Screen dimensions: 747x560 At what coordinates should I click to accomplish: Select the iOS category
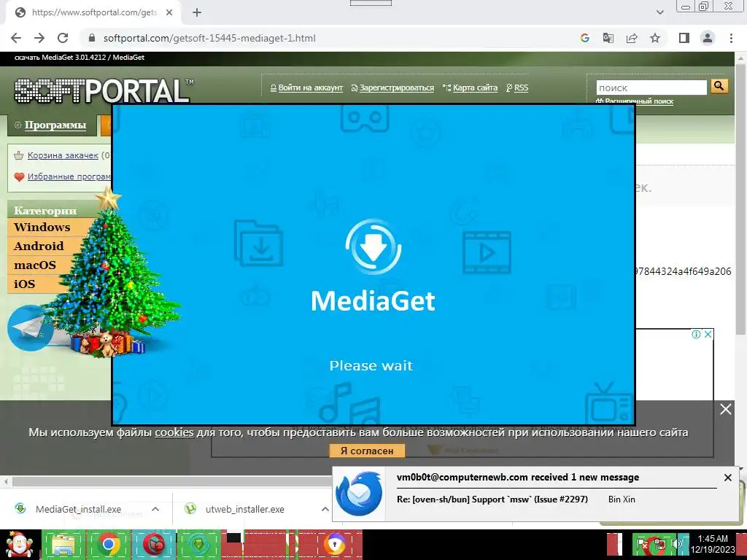click(24, 284)
